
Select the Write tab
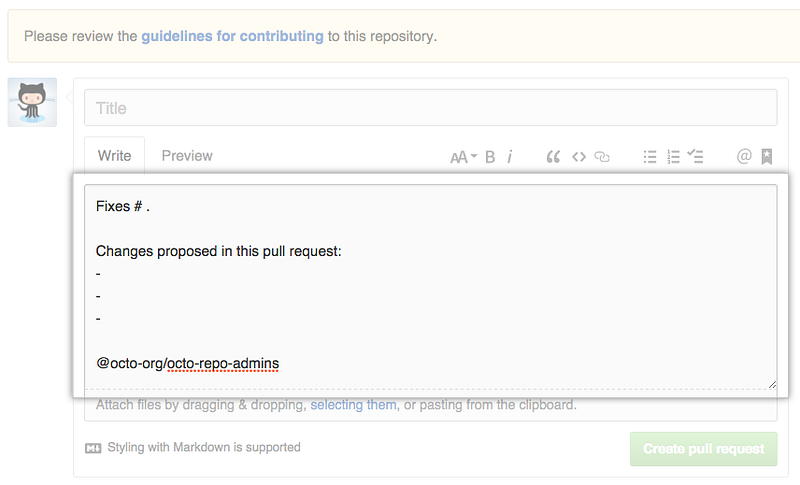114,156
